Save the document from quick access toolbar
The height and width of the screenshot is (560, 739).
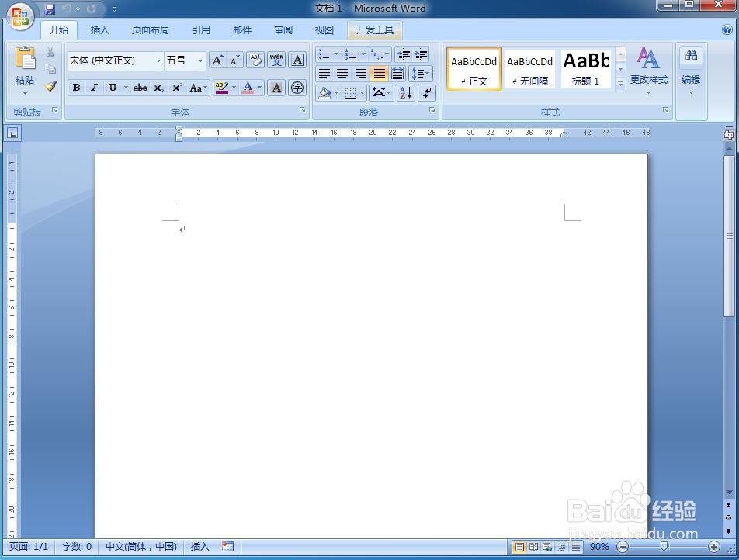pos(50,9)
